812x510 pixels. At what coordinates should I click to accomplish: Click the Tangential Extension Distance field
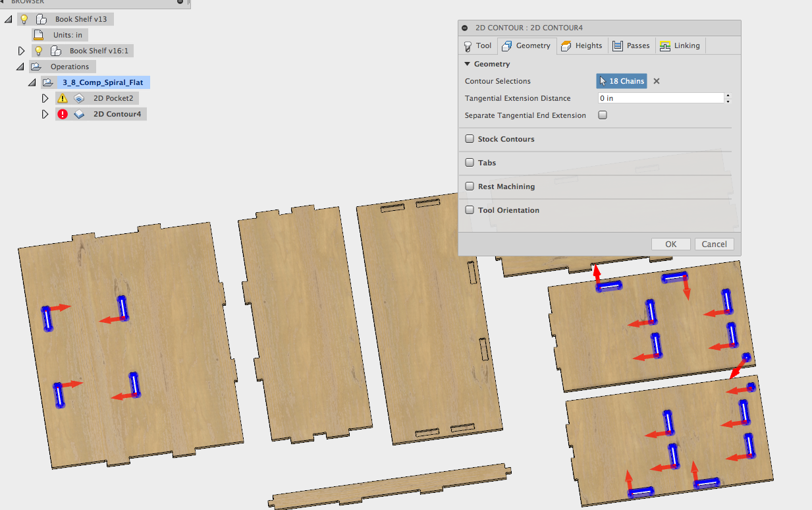click(x=661, y=98)
